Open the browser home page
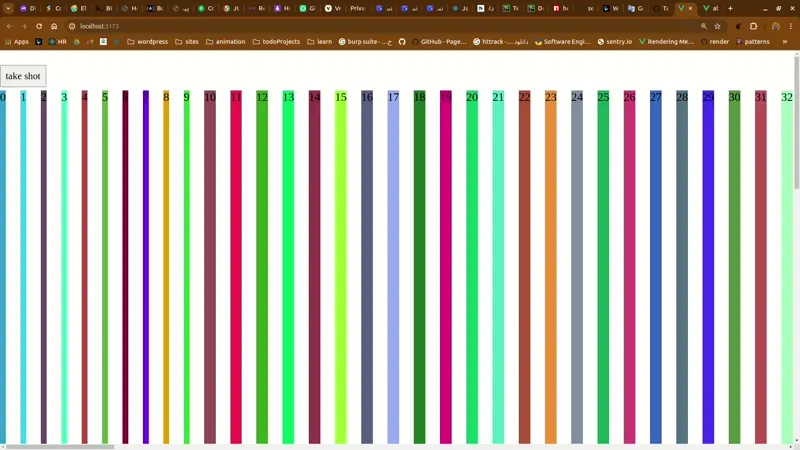The image size is (800, 450). pyautogui.click(x=54, y=26)
